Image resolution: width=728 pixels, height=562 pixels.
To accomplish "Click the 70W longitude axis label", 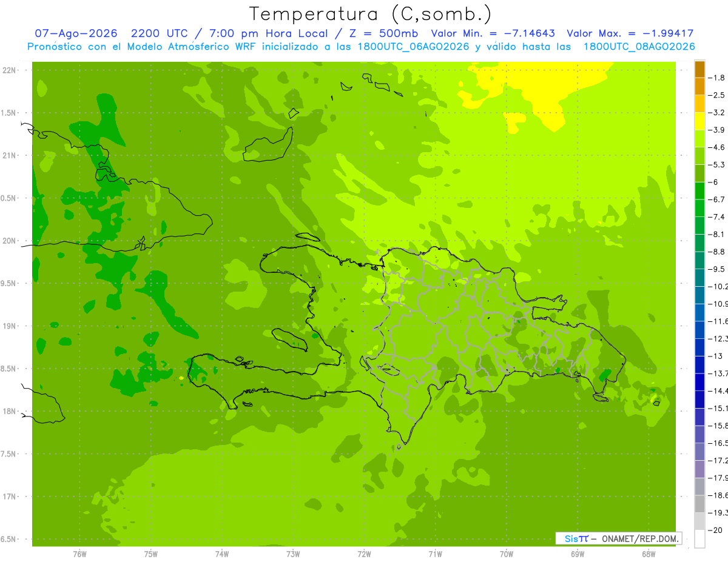I will click(506, 554).
